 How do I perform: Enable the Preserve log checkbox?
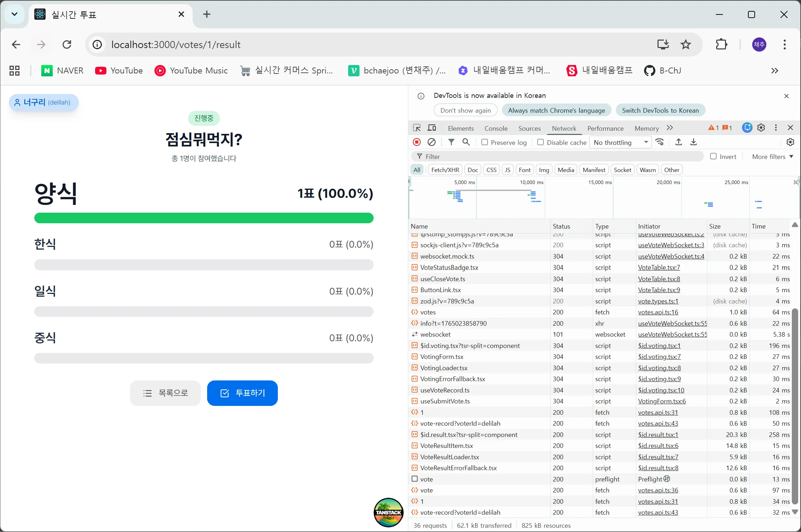click(x=485, y=142)
